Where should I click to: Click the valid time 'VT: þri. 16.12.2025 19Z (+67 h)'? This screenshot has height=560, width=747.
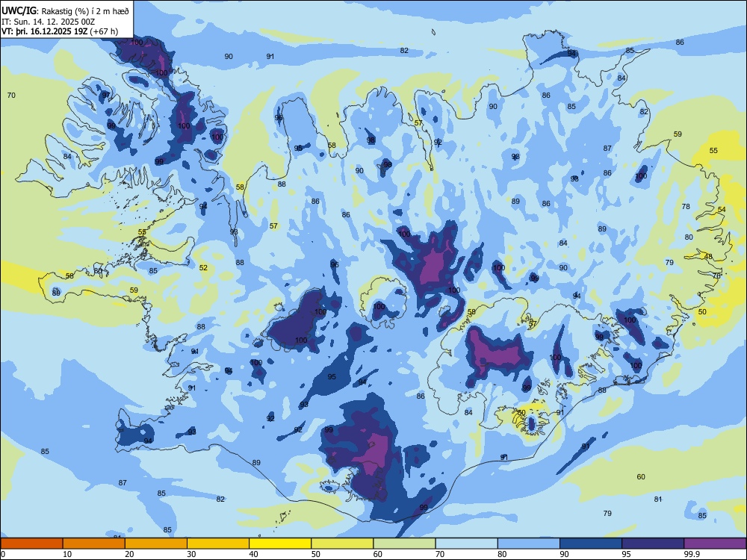coord(60,31)
